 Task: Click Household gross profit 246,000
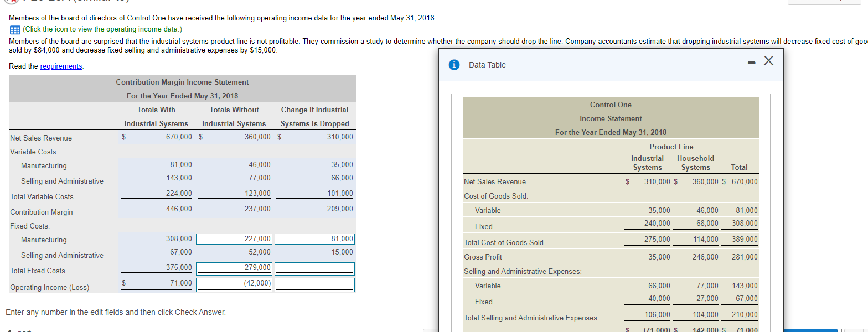point(705,257)
